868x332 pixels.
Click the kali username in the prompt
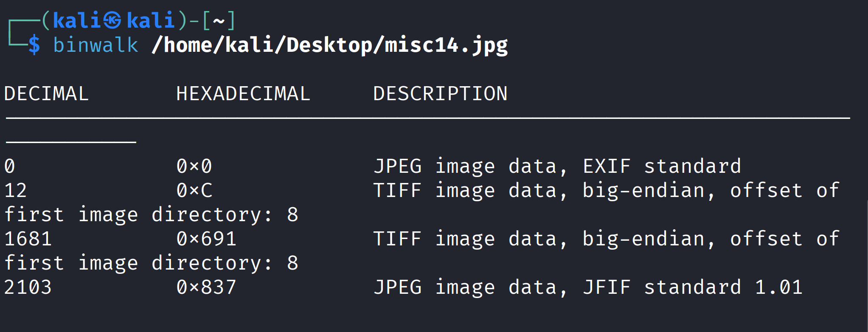(x=77, y=20)
